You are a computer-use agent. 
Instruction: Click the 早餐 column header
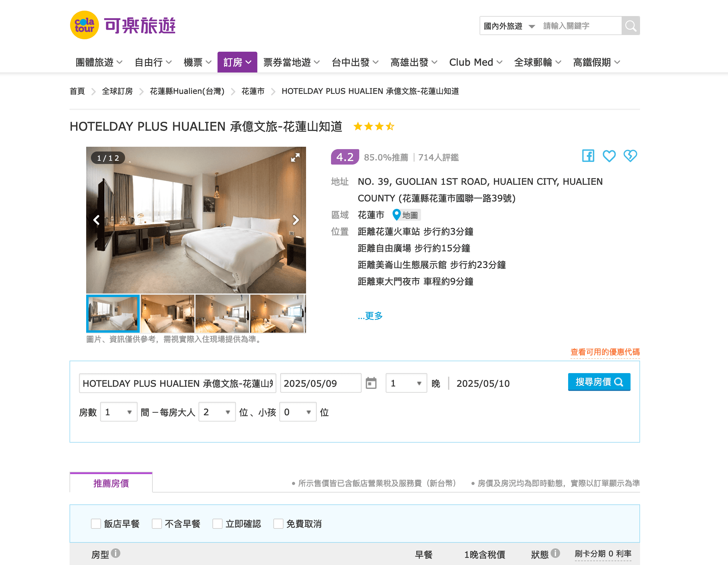point(423,554)
